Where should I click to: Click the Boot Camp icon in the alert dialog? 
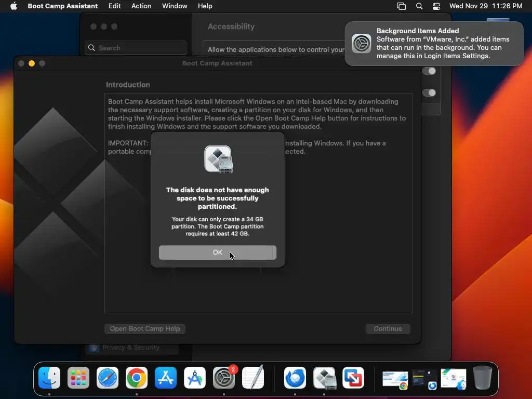tap(218, 159)
